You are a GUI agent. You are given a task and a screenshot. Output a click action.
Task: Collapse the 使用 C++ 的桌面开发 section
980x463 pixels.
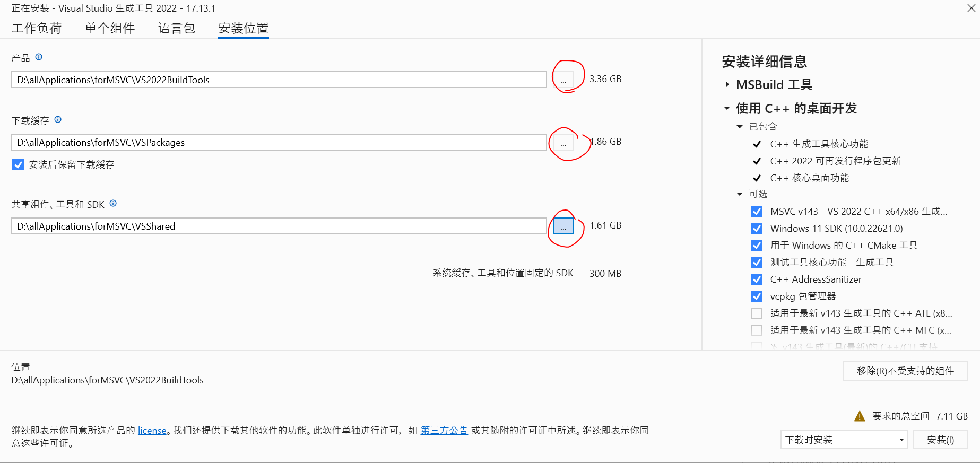(x=727, y=108)
